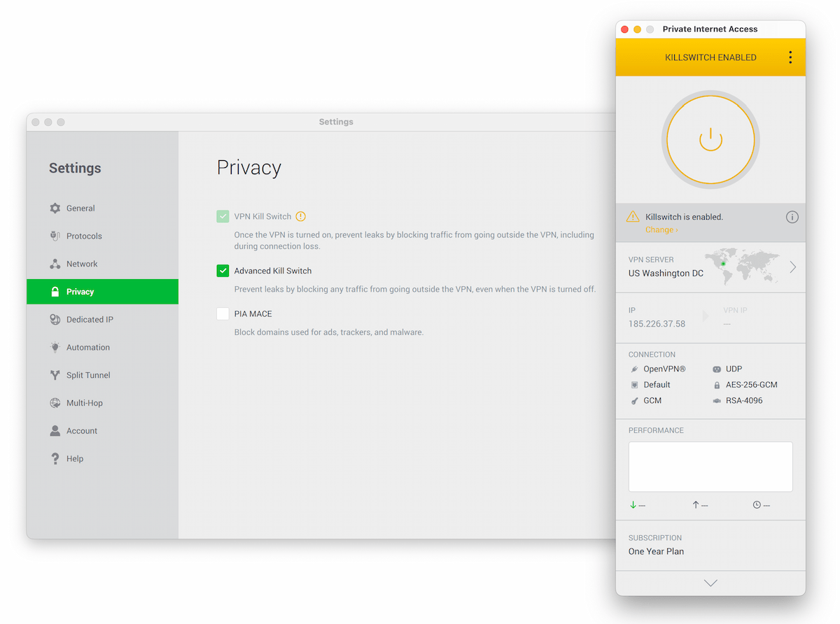Click the Multi-Hop globe icon
The image size is (840, 624).
[55, 403]
